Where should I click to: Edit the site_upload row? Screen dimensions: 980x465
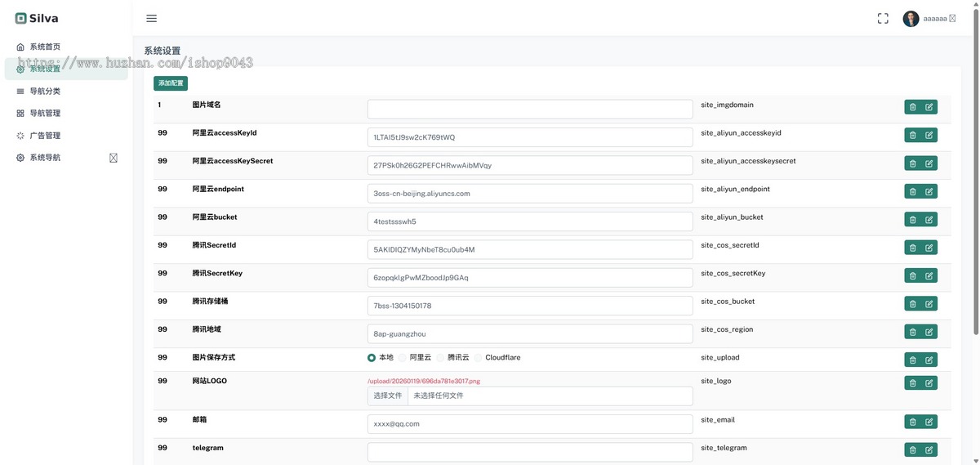(929, 360)
